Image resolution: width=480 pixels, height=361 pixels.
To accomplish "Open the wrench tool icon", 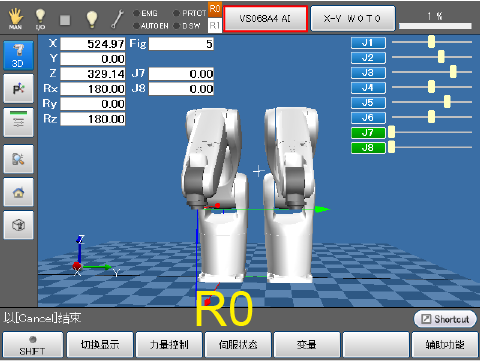I will 117,19.
